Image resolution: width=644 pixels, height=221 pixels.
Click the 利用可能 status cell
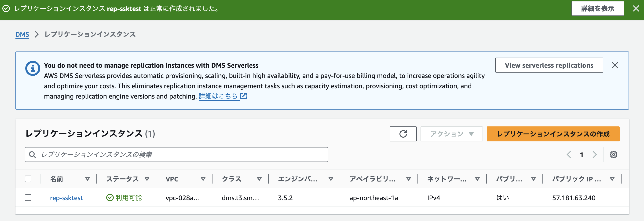tap(124, 198)
